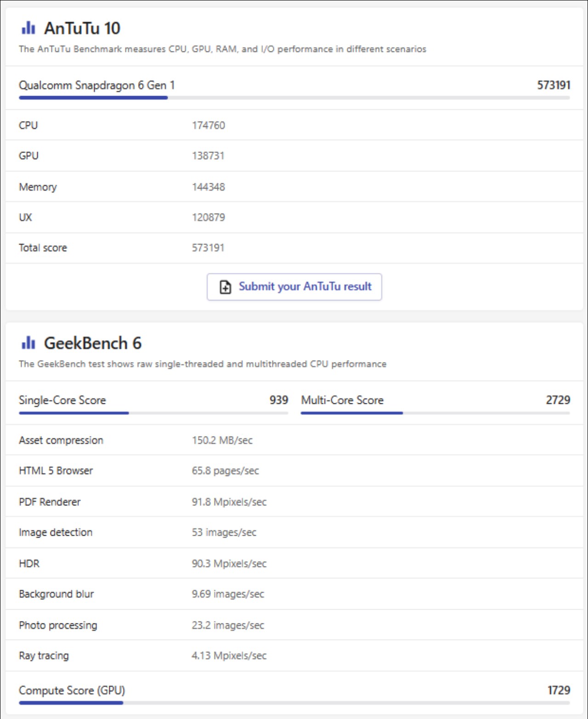Click the GeekBench 6 bar chart icon

click(28, 343)
